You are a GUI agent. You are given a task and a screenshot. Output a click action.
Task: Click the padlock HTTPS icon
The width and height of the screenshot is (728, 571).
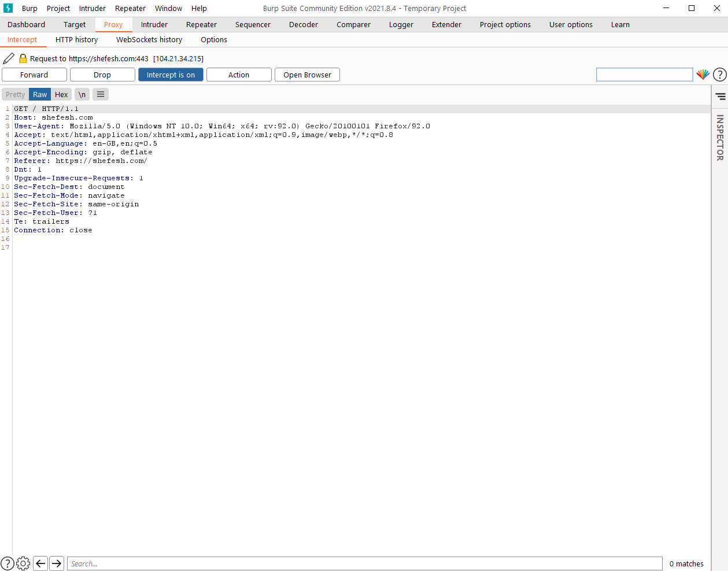23,58
